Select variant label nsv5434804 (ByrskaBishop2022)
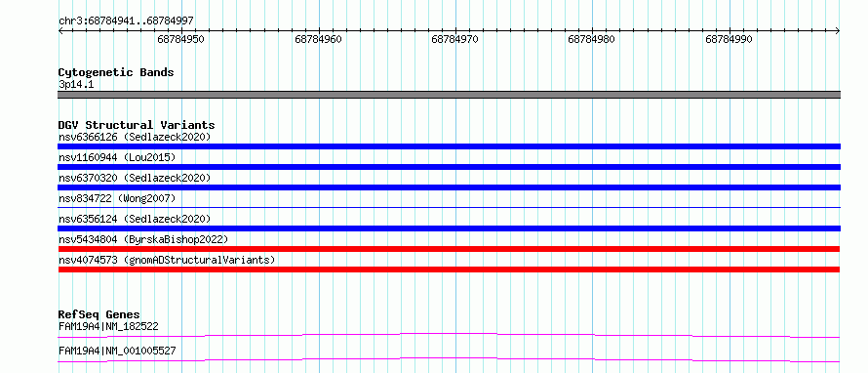 (x=143, y=239)
